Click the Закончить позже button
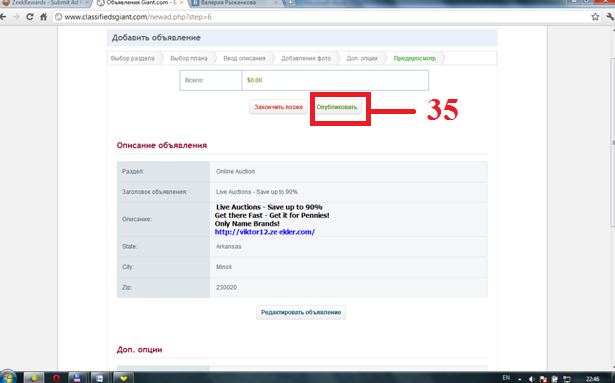 point(278,107)
